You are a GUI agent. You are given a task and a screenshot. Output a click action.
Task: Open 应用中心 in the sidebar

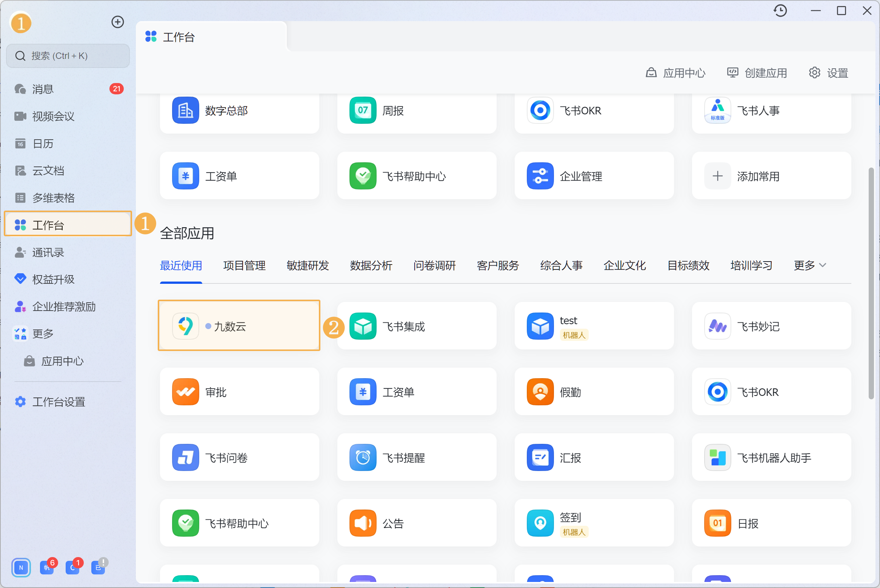coord(68,361)
